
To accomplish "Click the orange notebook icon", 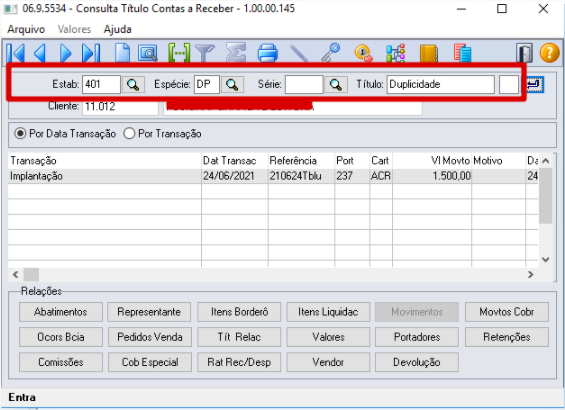I will (x=429, y=53).
